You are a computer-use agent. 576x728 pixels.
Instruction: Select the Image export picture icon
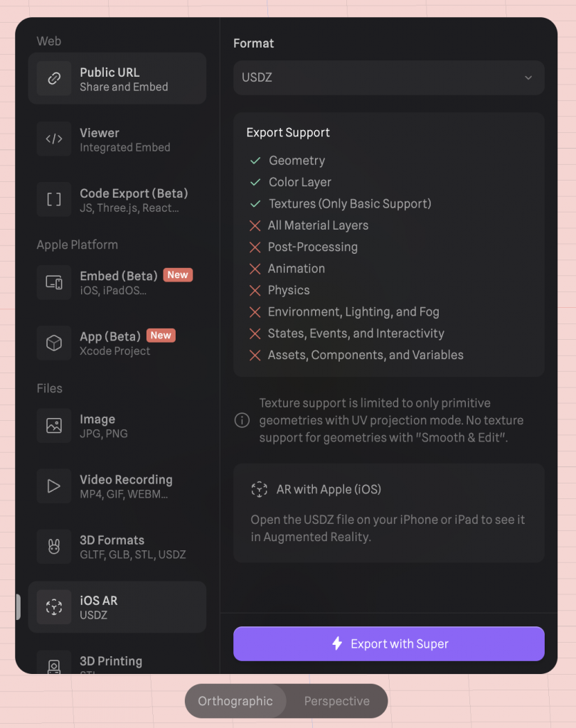click(54, 426)
